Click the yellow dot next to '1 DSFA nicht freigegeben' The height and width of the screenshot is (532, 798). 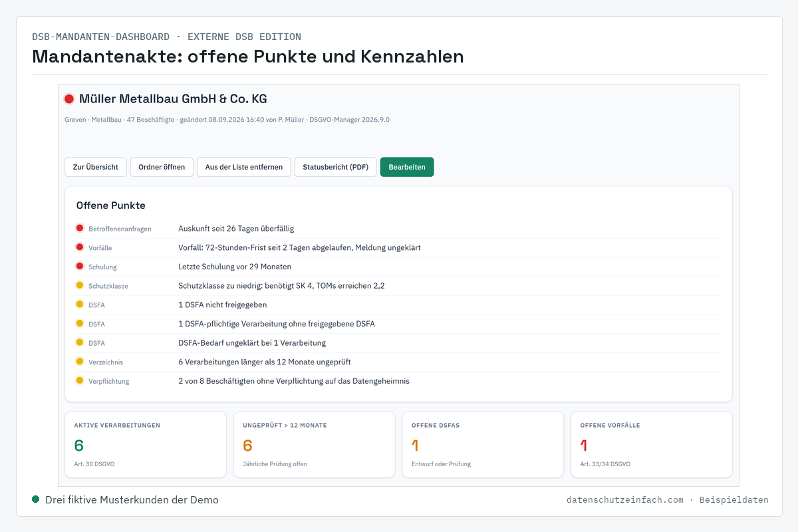[x=80, y=305]
